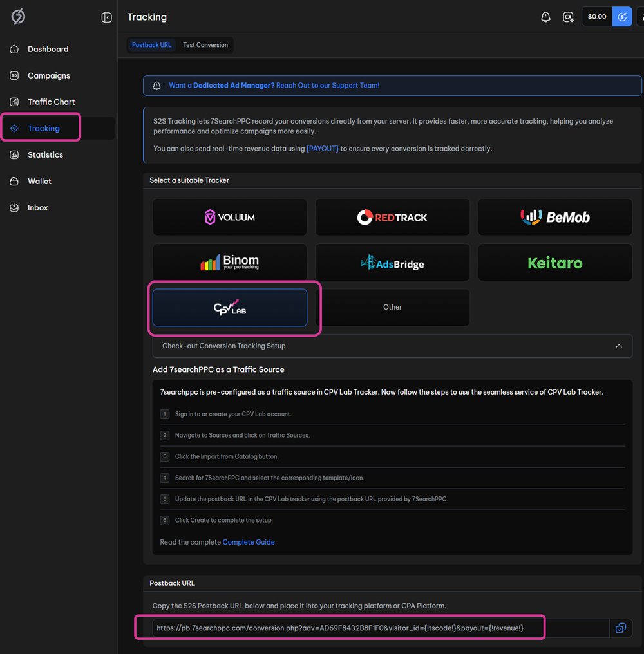The image size is (644, 654).
Task: Select the RedTrack tracker
Action: [392, 217]
